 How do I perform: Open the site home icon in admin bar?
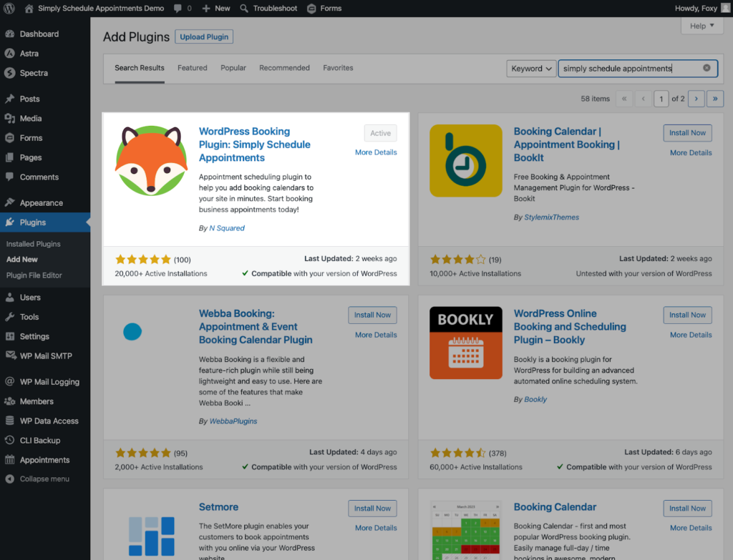[x=29, y=8]
